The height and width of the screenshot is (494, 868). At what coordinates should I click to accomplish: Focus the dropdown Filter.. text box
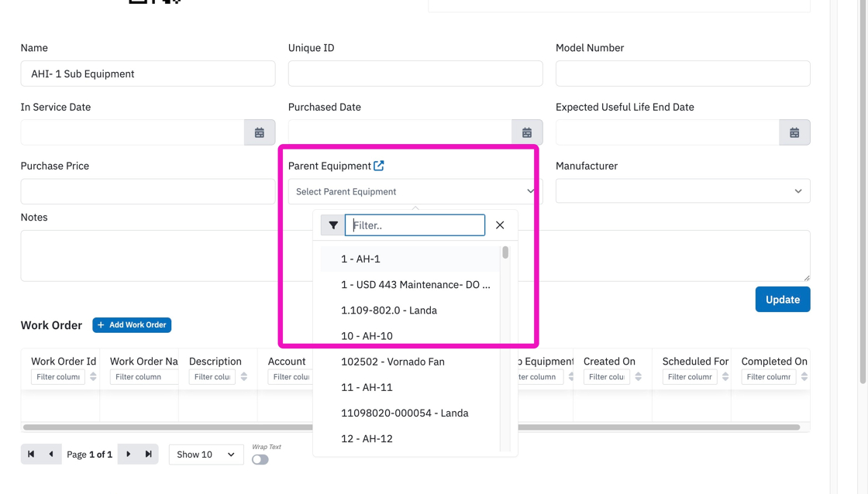415,225
